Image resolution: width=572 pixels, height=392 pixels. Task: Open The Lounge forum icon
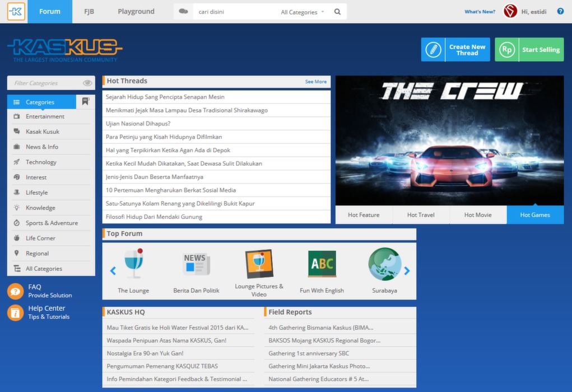coord(133,264)
